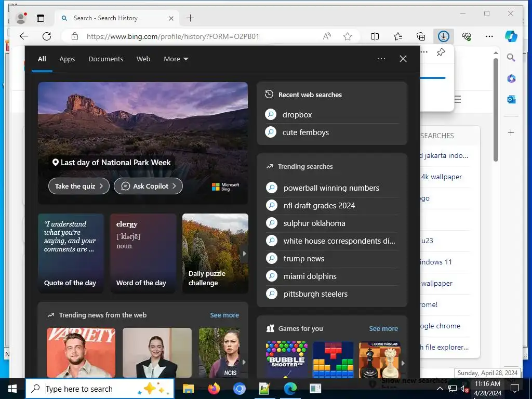The image size is (532, 399).
Task: Search trending pittsburgh steelers
Action: (332, 294)
